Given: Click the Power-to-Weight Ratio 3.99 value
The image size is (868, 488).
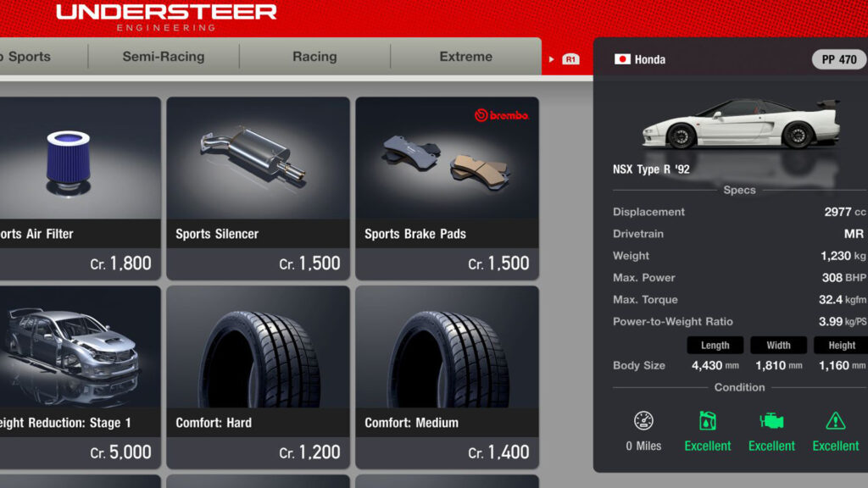Looking at the screenshot, I should click(843, 321).
